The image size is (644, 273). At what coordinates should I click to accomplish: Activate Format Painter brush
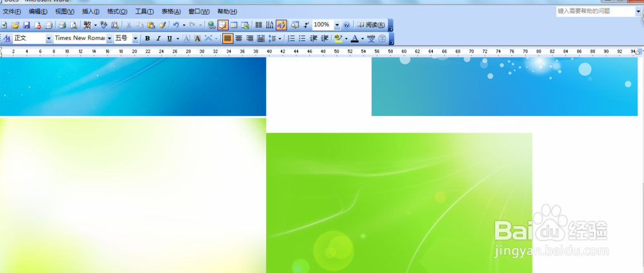tap(162, 26)
